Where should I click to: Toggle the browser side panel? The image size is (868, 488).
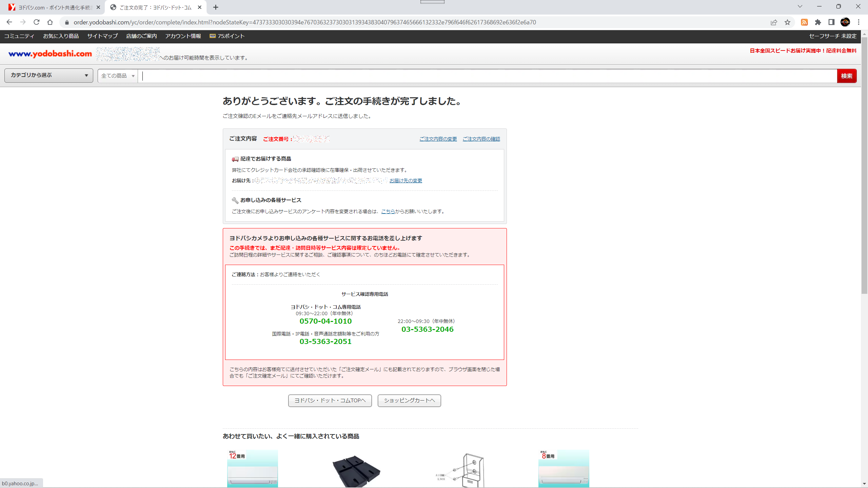tap(831, 22)
